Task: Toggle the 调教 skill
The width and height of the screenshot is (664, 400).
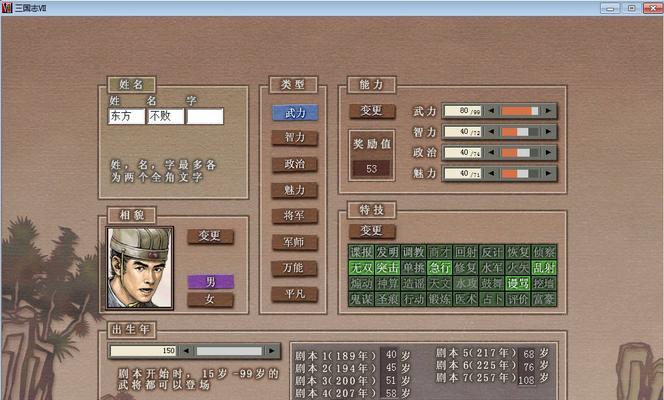Action: (413, 252)
